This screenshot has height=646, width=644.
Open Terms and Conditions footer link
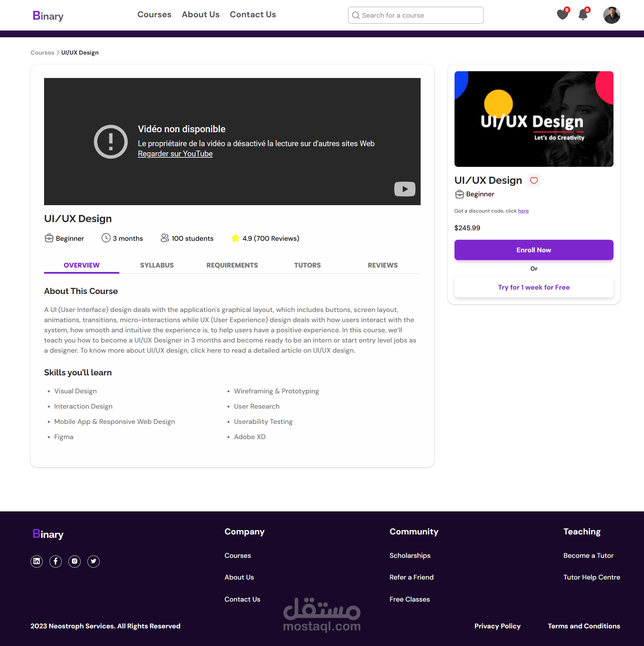click(x=584, y=626)
